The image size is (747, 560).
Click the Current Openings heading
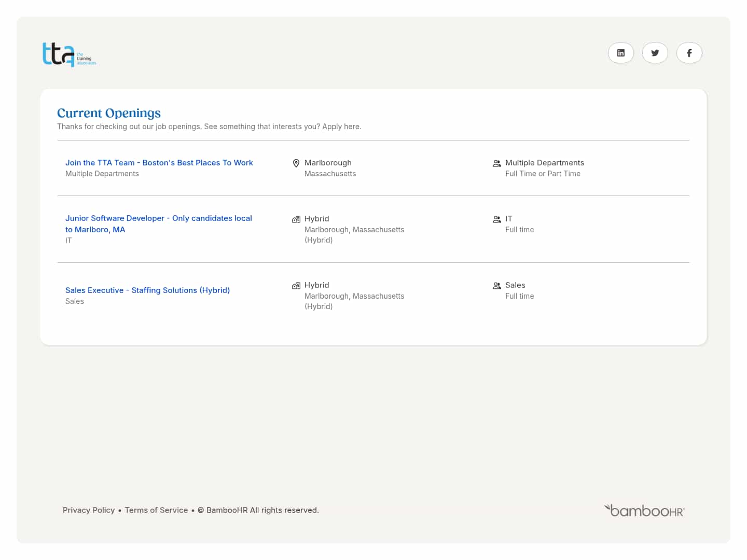[x=109, y=113]
